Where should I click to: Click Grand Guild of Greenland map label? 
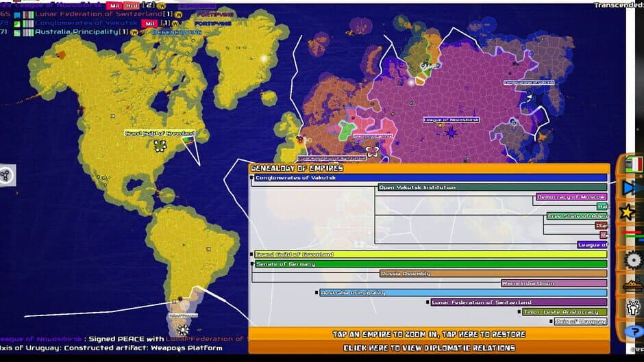(160, 133)
